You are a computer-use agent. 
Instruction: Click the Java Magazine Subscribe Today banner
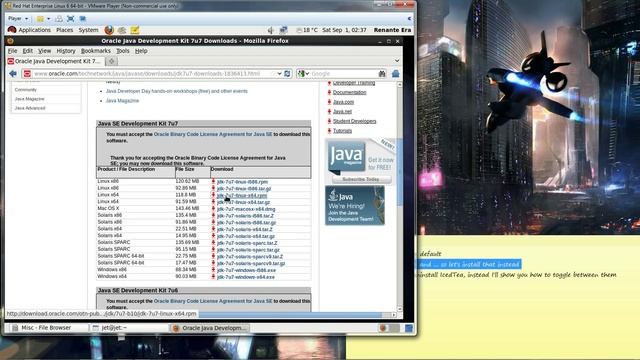coord(360,162)
